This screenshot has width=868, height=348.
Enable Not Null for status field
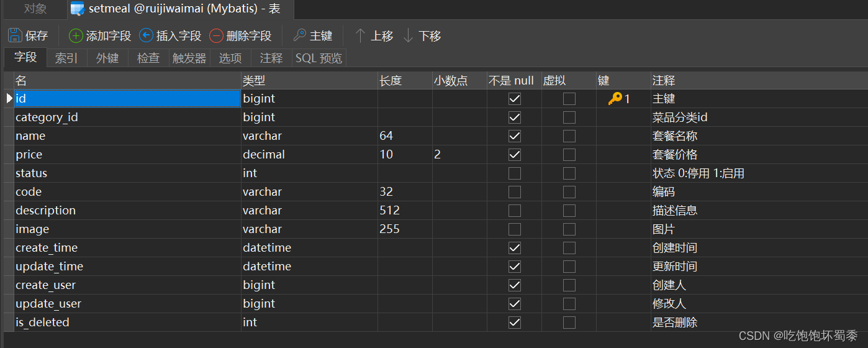tap(514, 173)
